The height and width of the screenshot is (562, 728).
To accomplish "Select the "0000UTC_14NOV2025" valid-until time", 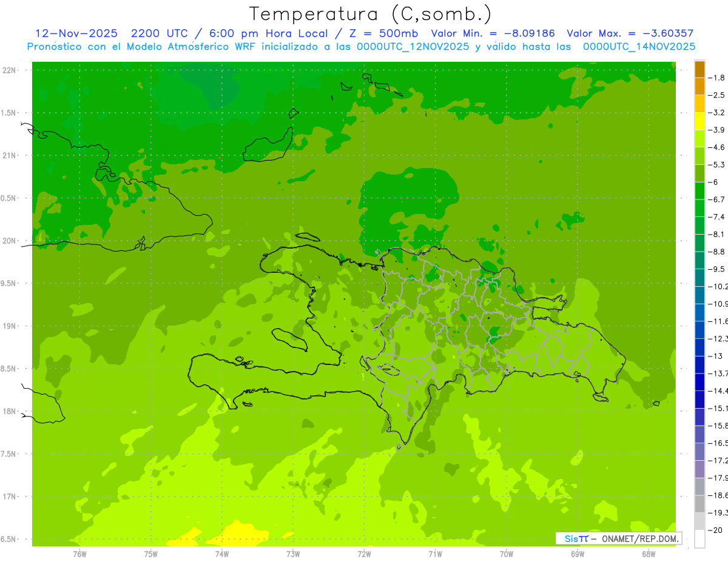I will coord(639,46).
